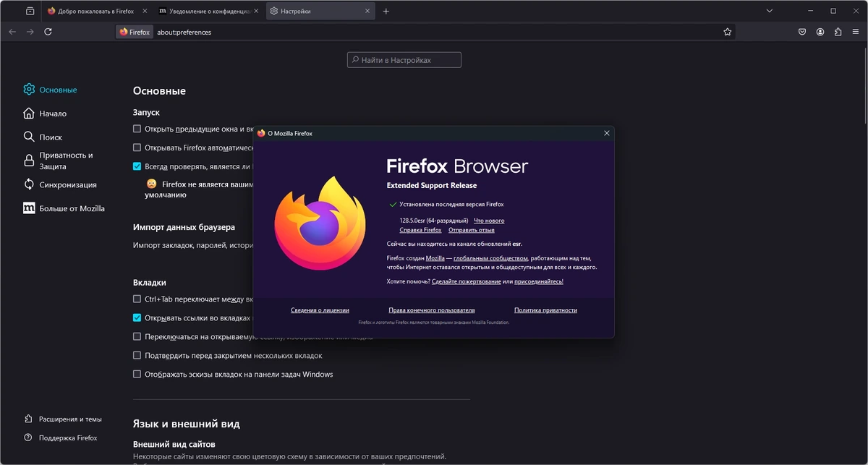Open a new tab with the plus button
The width and height of the screenshot is (868, 465).
pos(386,12)
